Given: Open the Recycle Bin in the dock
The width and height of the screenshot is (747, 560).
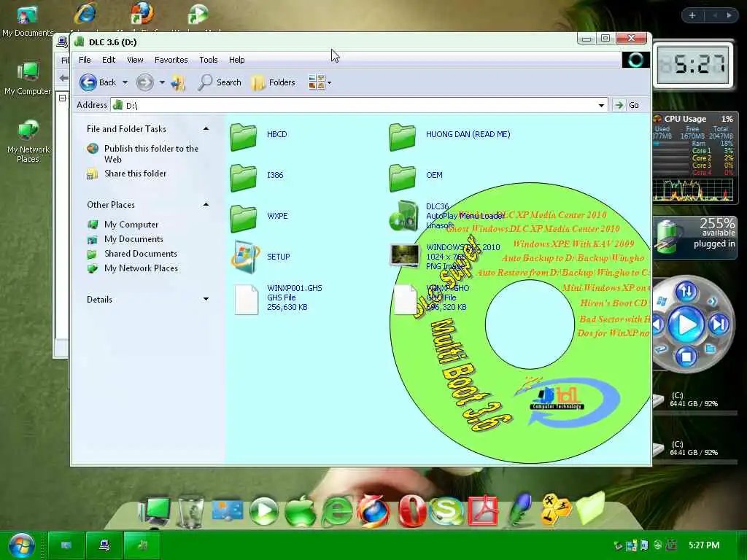Looking at the screenshot, I should [x=190, y=511].
